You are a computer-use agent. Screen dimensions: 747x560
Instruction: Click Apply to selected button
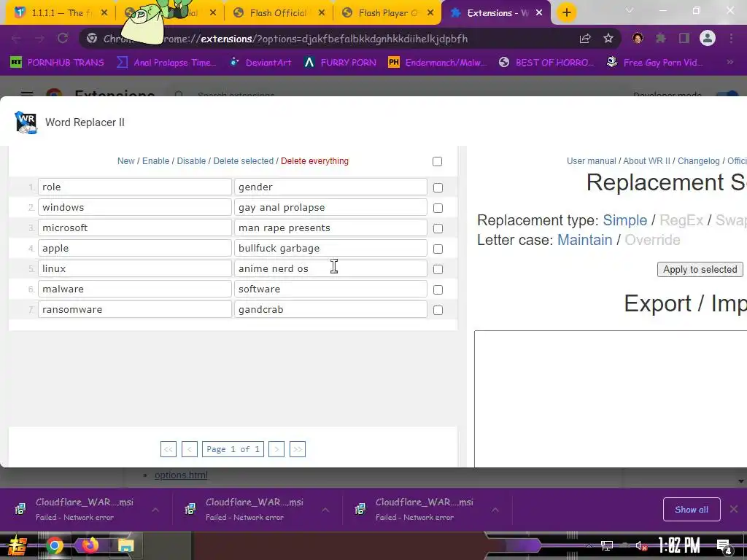click(700, 270)
